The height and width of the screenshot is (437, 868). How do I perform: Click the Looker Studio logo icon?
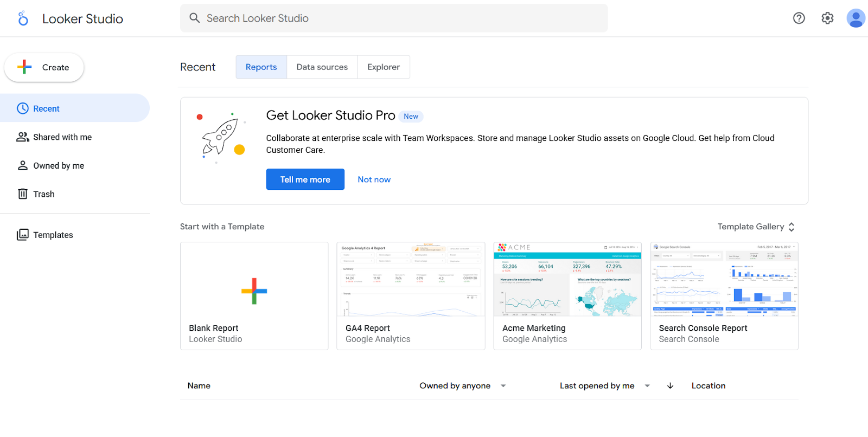click(23, 18)
